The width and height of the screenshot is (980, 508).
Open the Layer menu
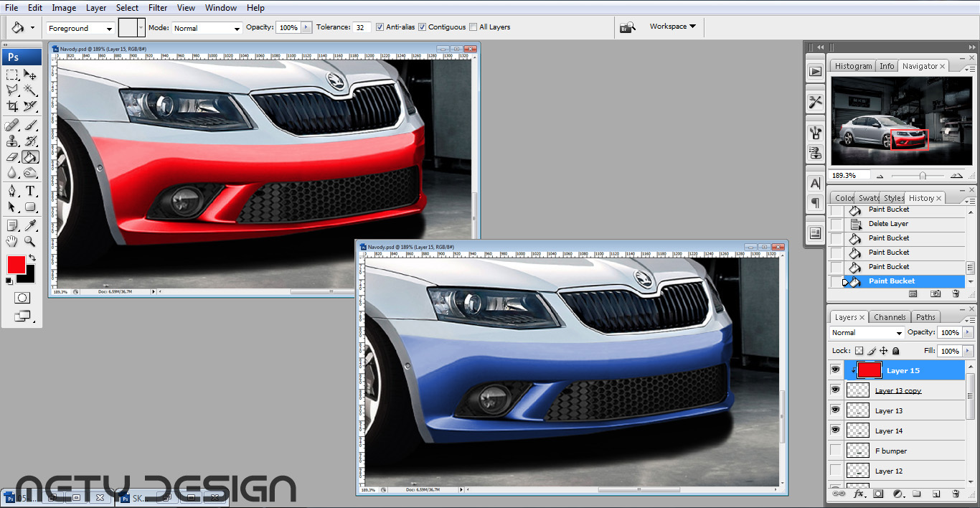point(96,8)
